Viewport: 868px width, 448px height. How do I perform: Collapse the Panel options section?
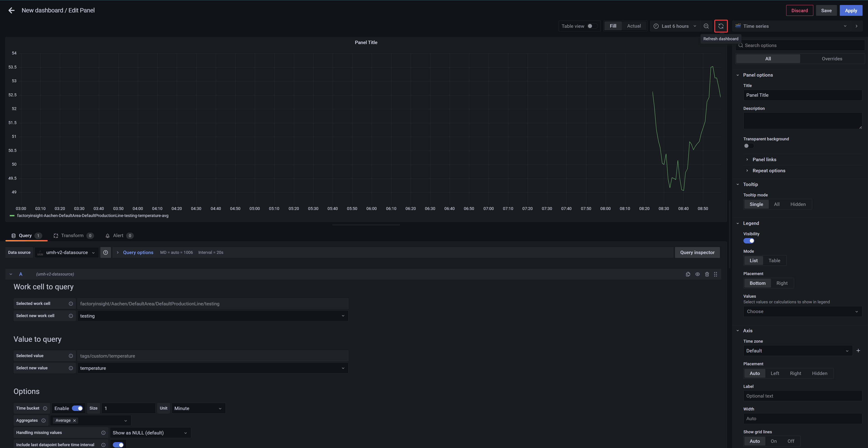pos(757,75)
